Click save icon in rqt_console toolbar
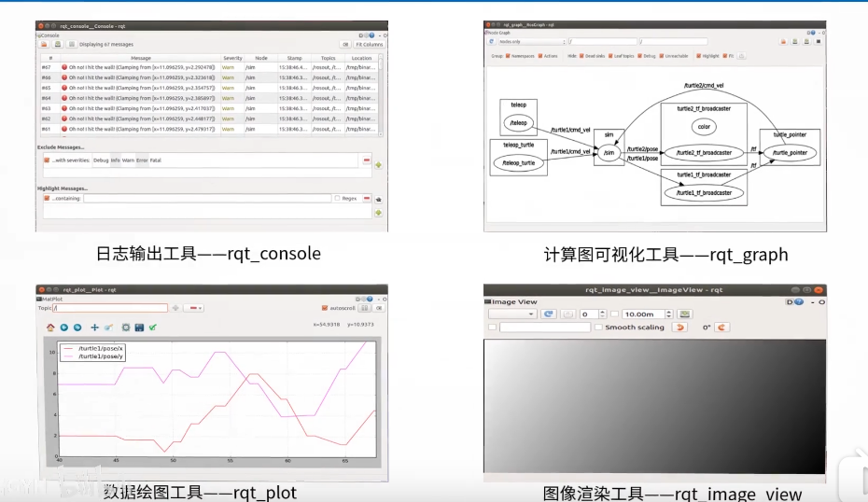 (58, 44)
